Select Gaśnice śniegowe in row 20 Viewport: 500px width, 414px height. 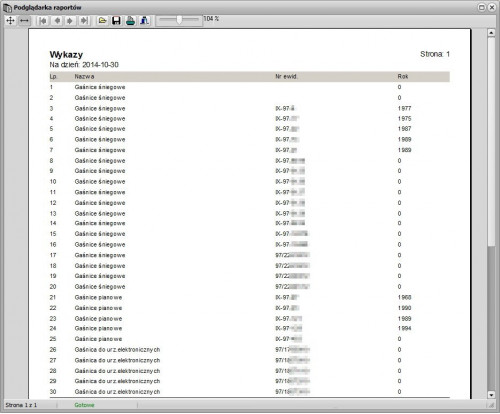(x=100, y=287)
